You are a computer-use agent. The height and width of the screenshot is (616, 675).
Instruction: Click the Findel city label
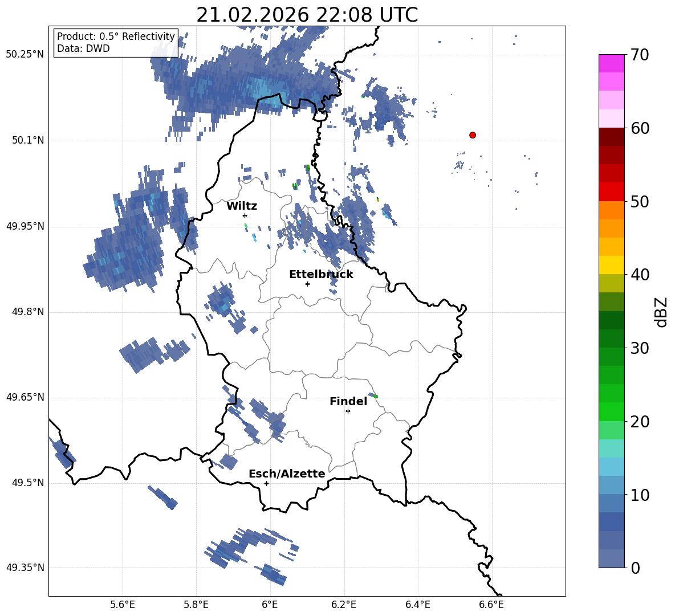coord(348,401)
